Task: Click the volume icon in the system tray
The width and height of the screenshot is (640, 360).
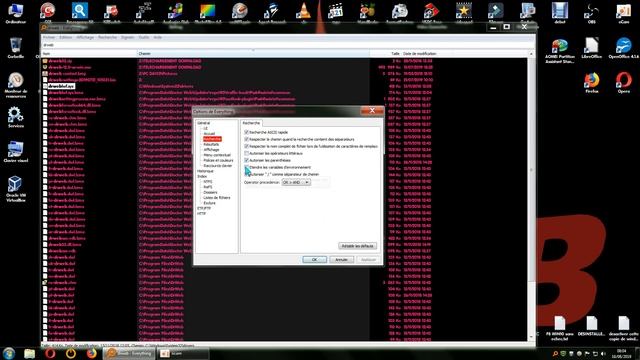Action: pyautogui.click(x=604, y=353)
